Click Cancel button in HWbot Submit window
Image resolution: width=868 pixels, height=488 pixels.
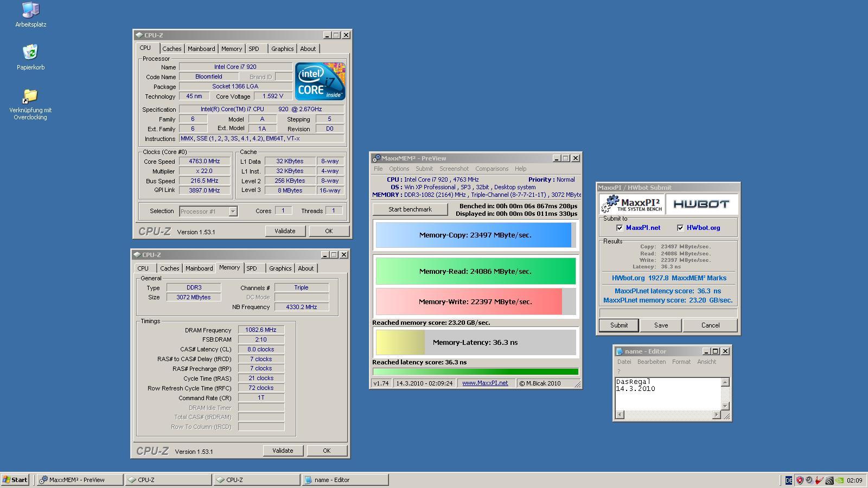710,325
